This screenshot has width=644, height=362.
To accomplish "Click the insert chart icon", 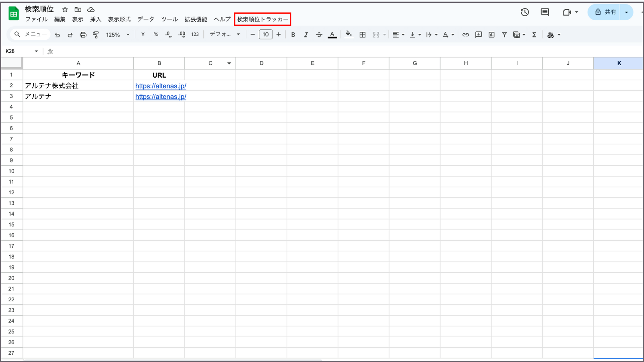I will click(x=491, y=35).
